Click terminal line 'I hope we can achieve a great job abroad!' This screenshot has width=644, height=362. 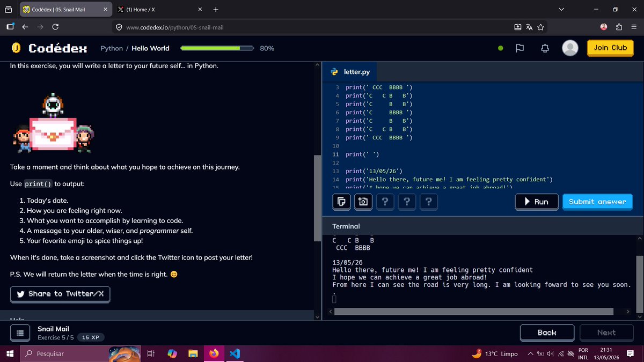[x=409, y=277]
